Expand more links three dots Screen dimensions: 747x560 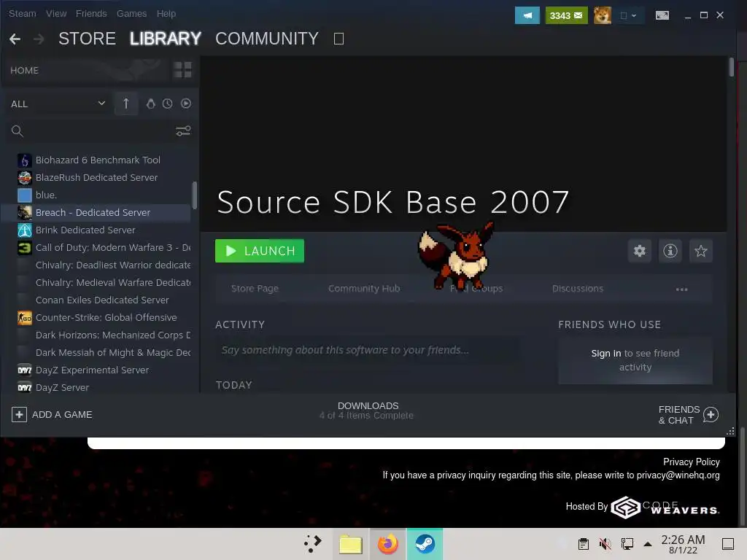coord(682,289)
